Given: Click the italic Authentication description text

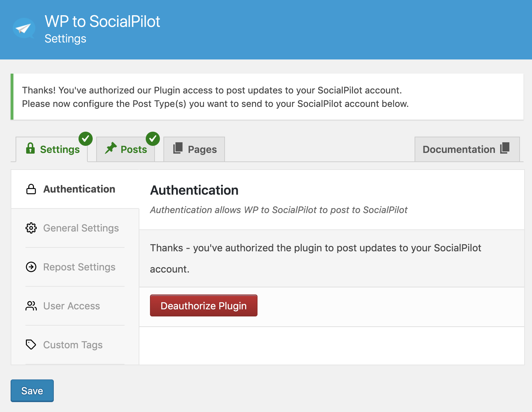Looking at the screenshot, I should [279, 210].
